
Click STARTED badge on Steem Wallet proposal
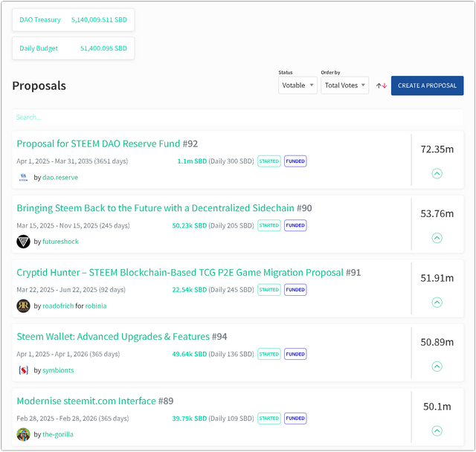(x=269, y=354)
